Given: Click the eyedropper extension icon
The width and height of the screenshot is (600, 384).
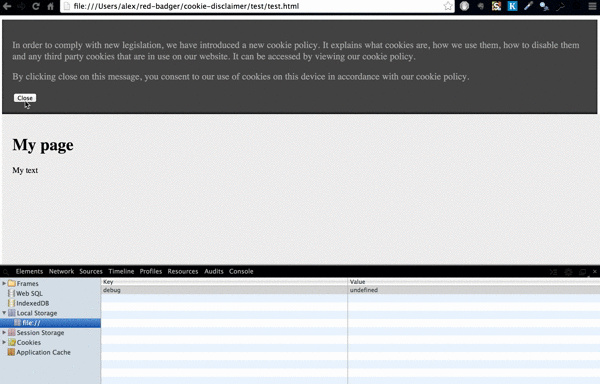Looking at the screenshot, I should point(528,6).
